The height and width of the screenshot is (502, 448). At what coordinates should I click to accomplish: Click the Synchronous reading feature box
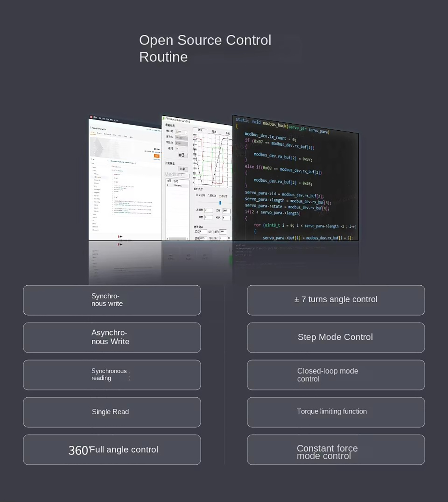[112, 375]
